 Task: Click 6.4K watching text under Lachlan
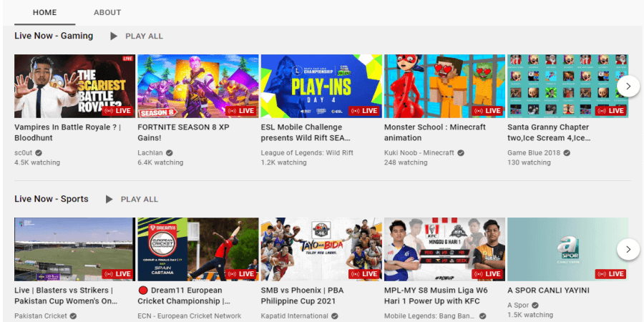[x=160, y=162]
